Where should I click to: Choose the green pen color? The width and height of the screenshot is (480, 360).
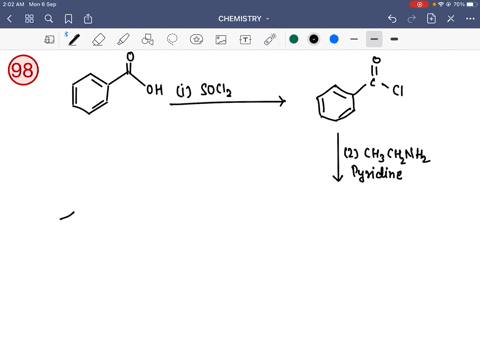point(294,39)
